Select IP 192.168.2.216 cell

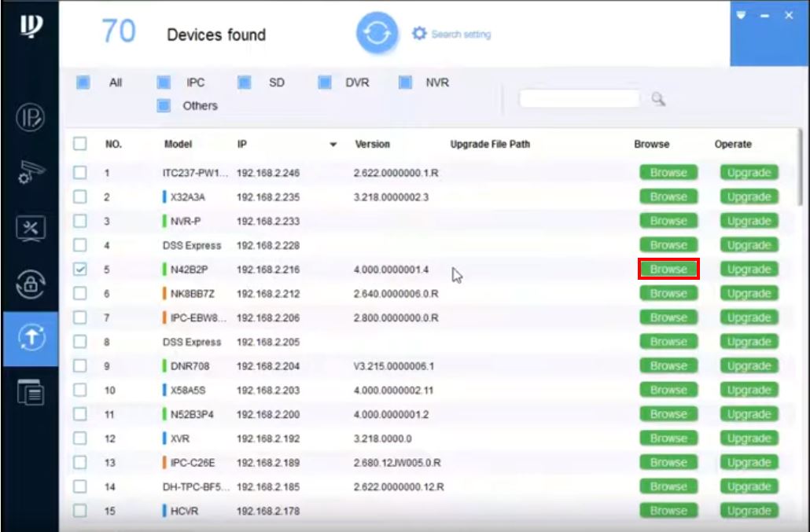268,270
